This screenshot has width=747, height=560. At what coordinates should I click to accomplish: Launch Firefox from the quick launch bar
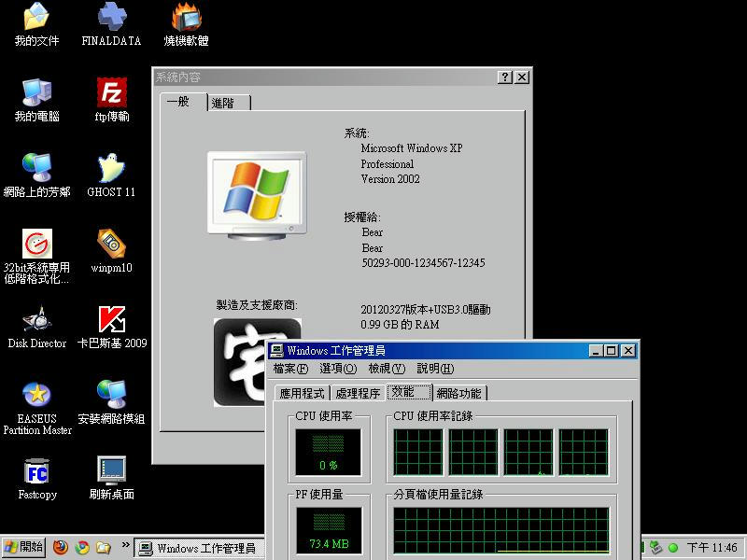tap(61, 548)
